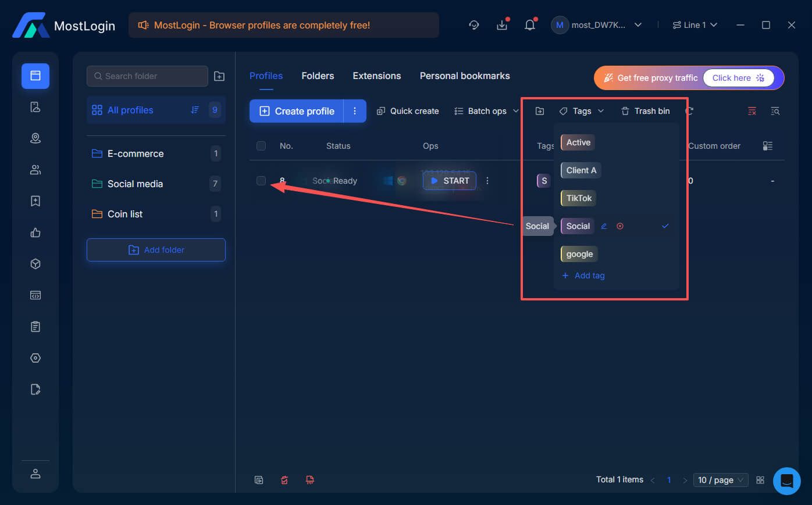Select the proxy location icon in sidebar

pyautogui.click(x=35, y=138)
